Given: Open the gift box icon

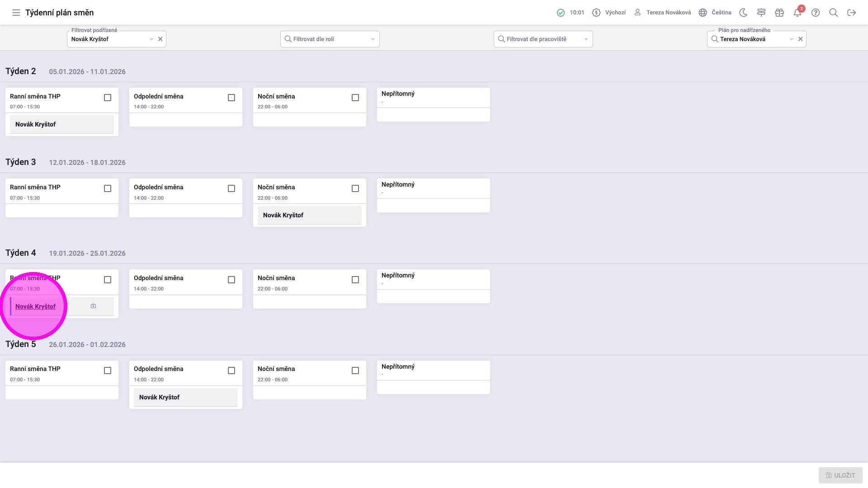Looking at the screenshot, I should click(779, 13).
